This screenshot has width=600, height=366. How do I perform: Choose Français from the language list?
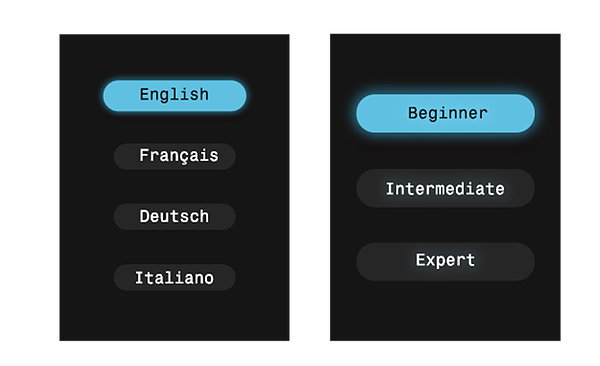[174, 156]
